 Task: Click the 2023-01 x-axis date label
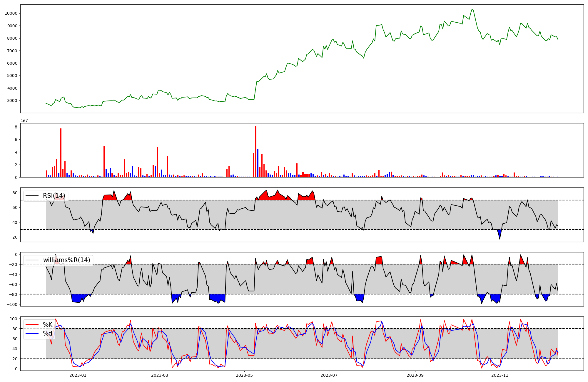click(78, 375)
